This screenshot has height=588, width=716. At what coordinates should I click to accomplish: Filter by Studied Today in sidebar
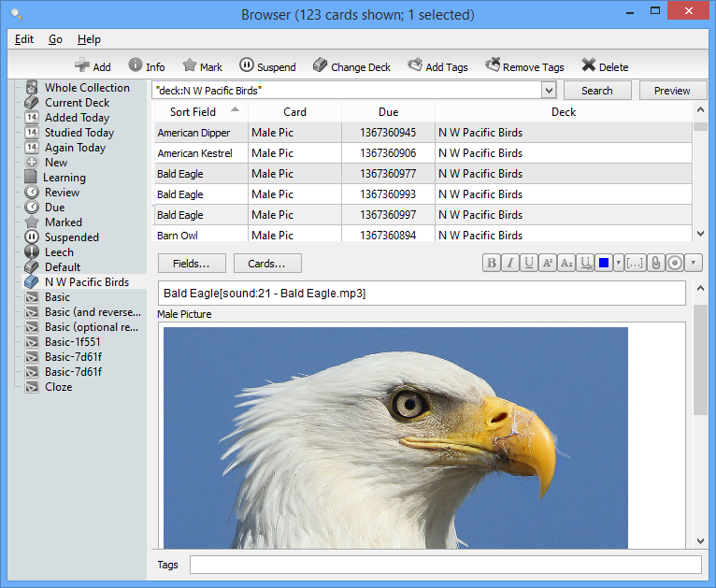[x=69, y=133]
